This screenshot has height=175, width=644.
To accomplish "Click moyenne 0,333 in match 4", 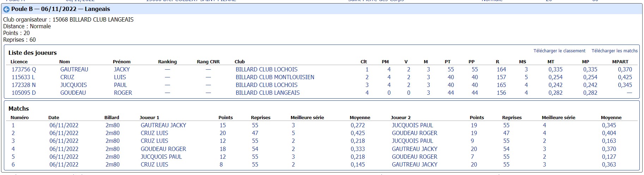I will tap(358, 149).
